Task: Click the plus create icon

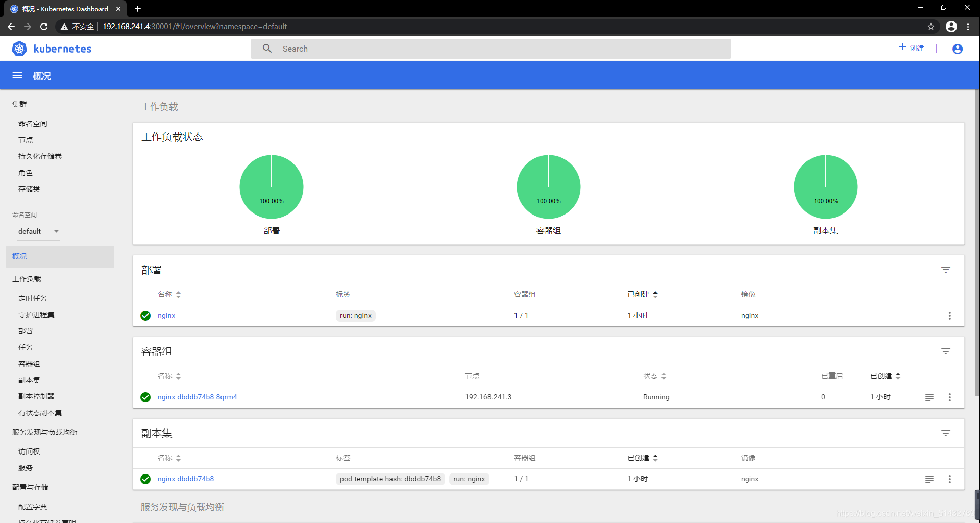Action: (902, 47)
